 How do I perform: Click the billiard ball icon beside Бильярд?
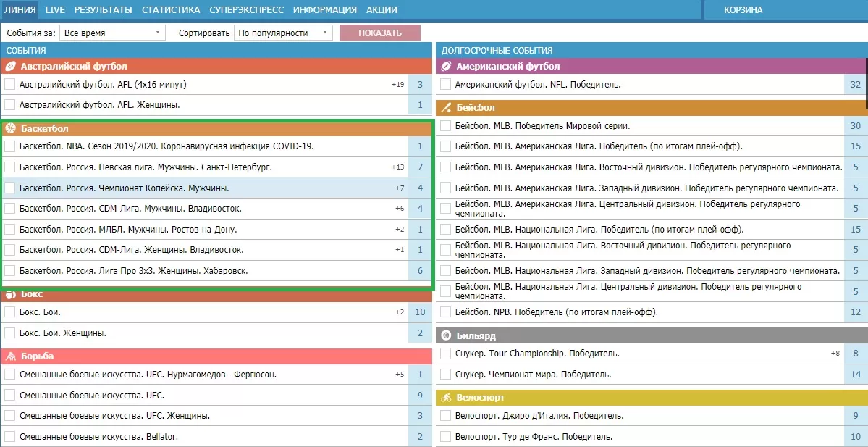446,336
